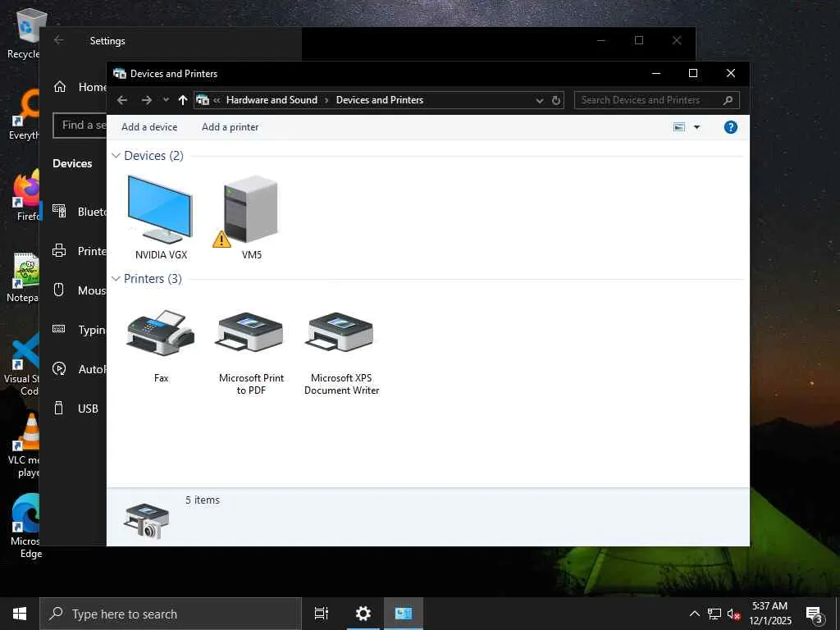Open Task View on the taskbar

tap(321, 614)
